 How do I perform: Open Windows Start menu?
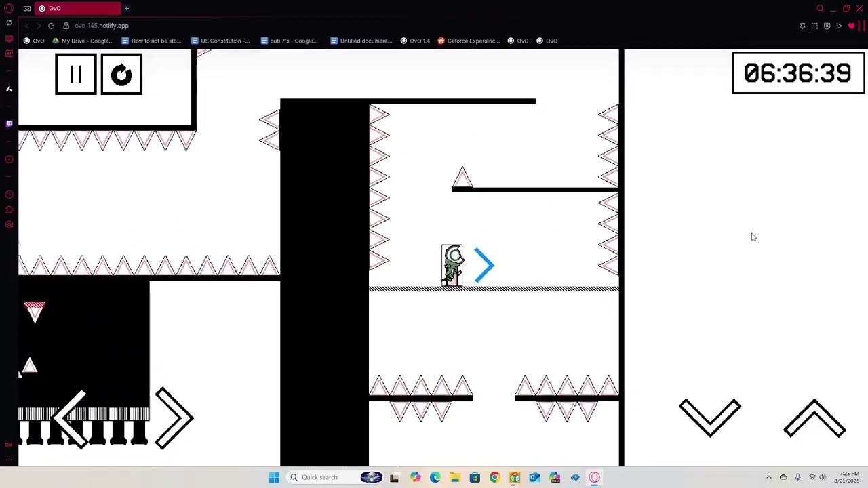[x=274, y=477]
